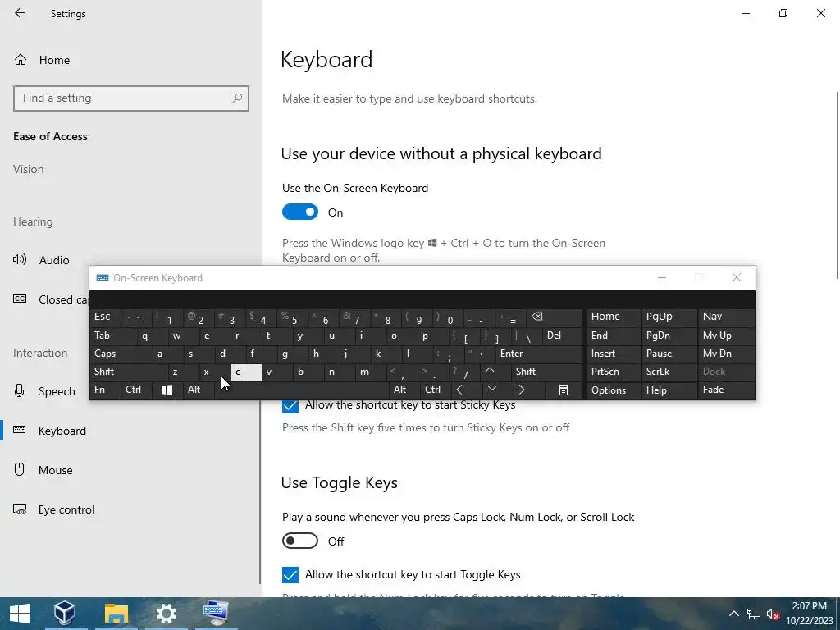Tap the Esc key on On-Screen Keyboard
840x630 pixels.
coord(105,317)
